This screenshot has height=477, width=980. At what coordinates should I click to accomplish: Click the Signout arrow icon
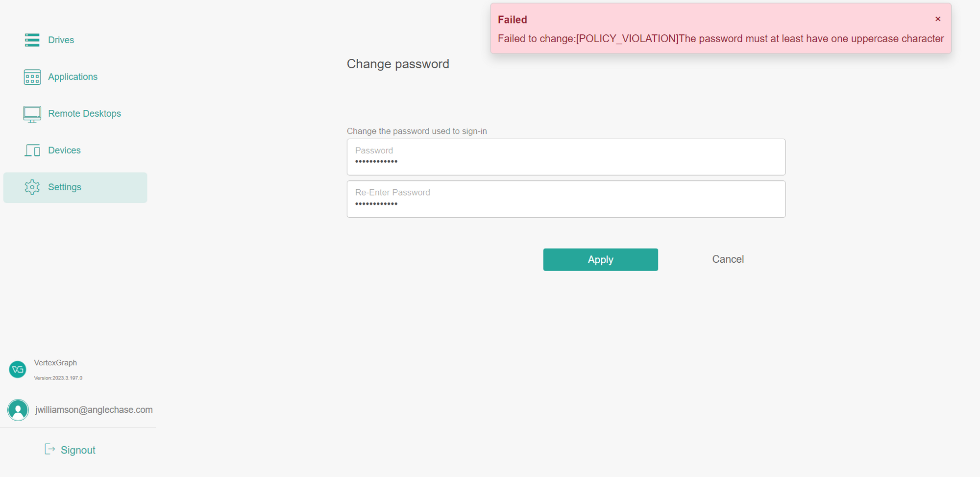click(x=49, y=449)
